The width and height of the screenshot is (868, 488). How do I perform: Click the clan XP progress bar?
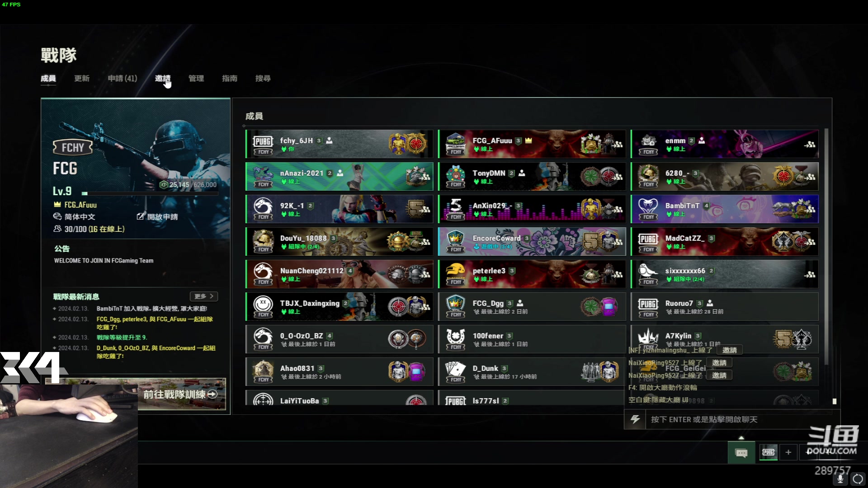coord(150,193)
